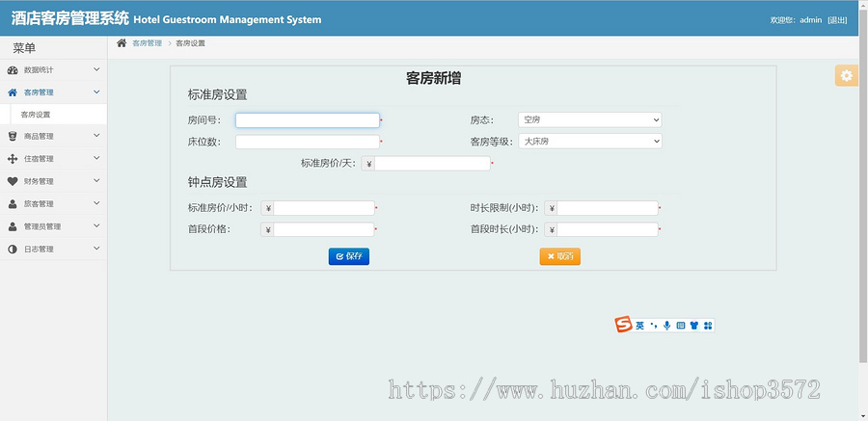Click the microphone icon in input method bar
This screenshot has height=421, width=868.
pos(666,326)
